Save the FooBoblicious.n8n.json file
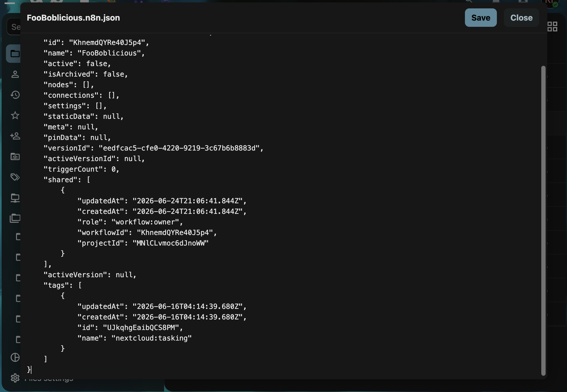This screenshot has height=392, width=567. 481,18
